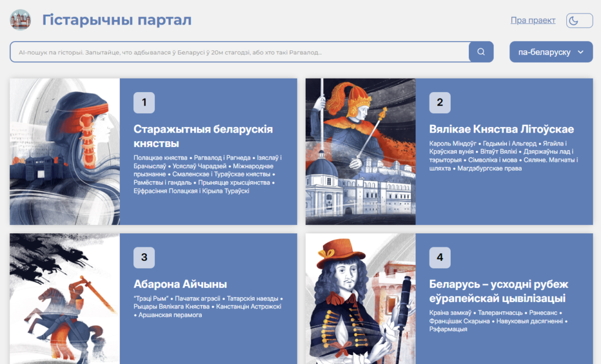The image size is (601, 364).
Task: Click the chevron arrow in language selector
Action: 580,52
